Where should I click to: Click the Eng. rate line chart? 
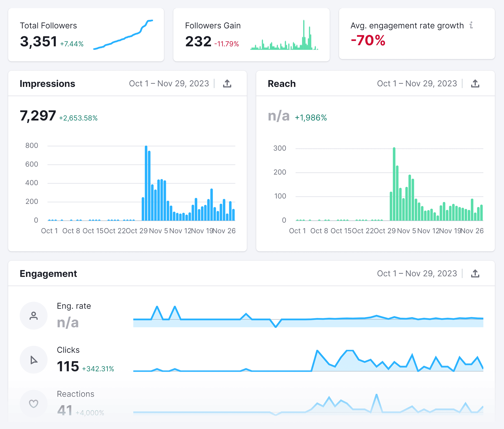tap(308, 317)
